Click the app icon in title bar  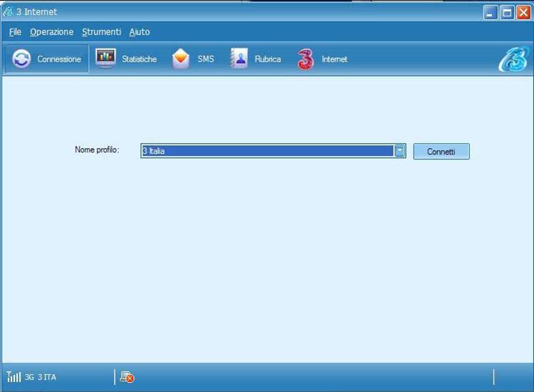pyautogui.click(x=8, y=11)
